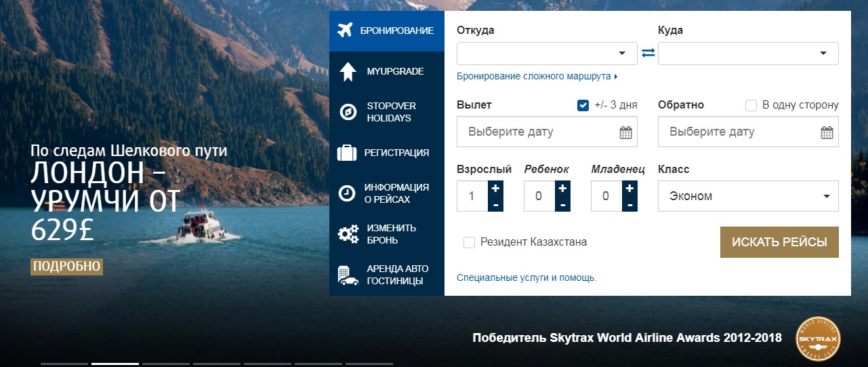Click the Stopover Holidays compass icon
The image size is (868, 367).
click(348, 112)
